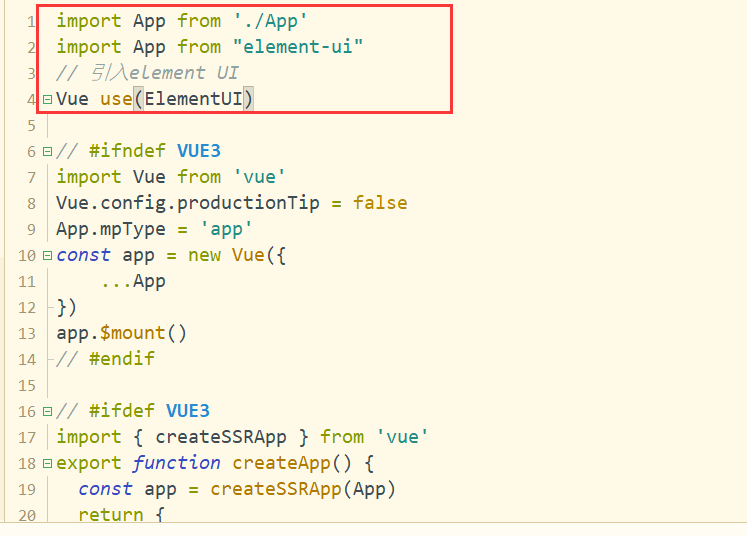Click line number 5 in the gutter
Screen dimensions: 747x536
31,126
